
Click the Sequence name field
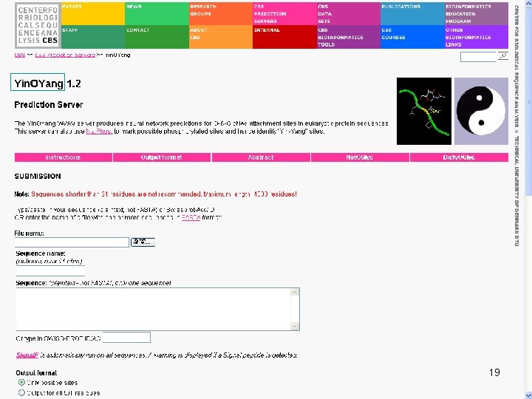coord(50,271)
